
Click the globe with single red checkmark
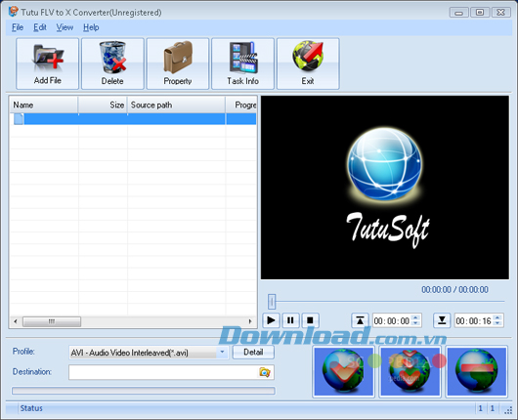344,371
